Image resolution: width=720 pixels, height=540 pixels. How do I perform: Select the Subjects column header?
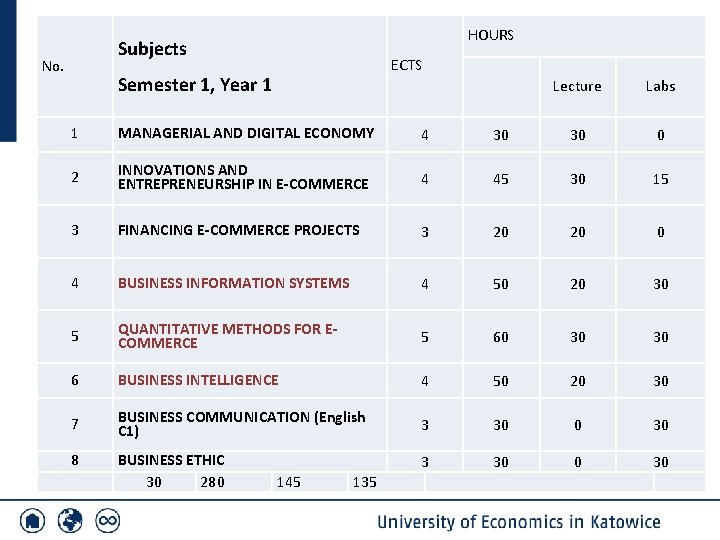152,49
